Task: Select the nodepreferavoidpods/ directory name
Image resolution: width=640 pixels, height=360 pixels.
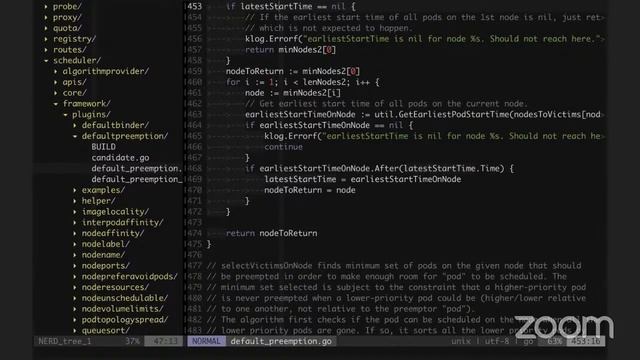Action: [130, 277]
